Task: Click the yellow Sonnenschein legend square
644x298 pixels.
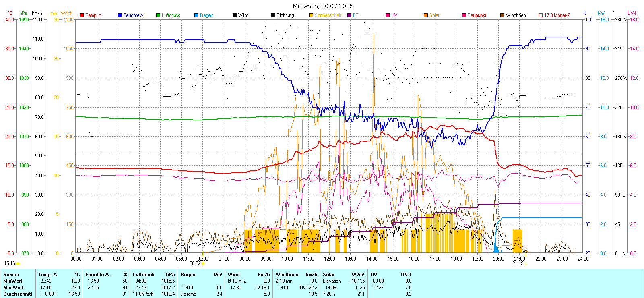Action: (x=311, y=15)
